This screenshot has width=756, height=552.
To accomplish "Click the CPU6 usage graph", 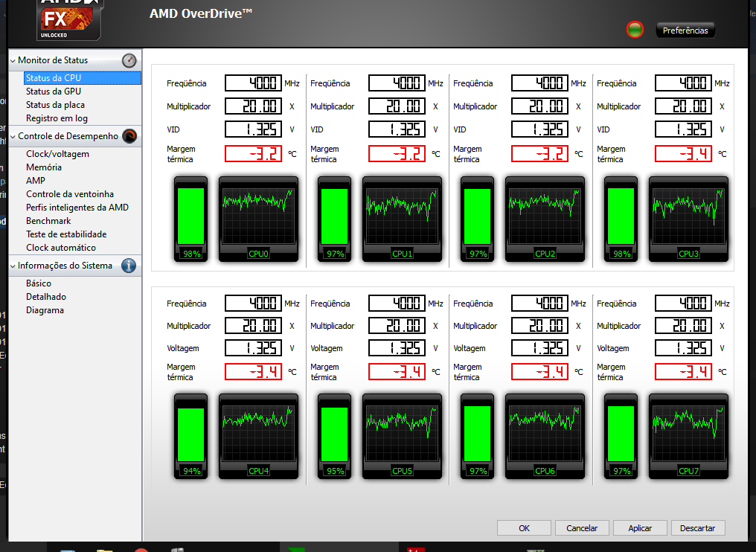I will point(545,436).
